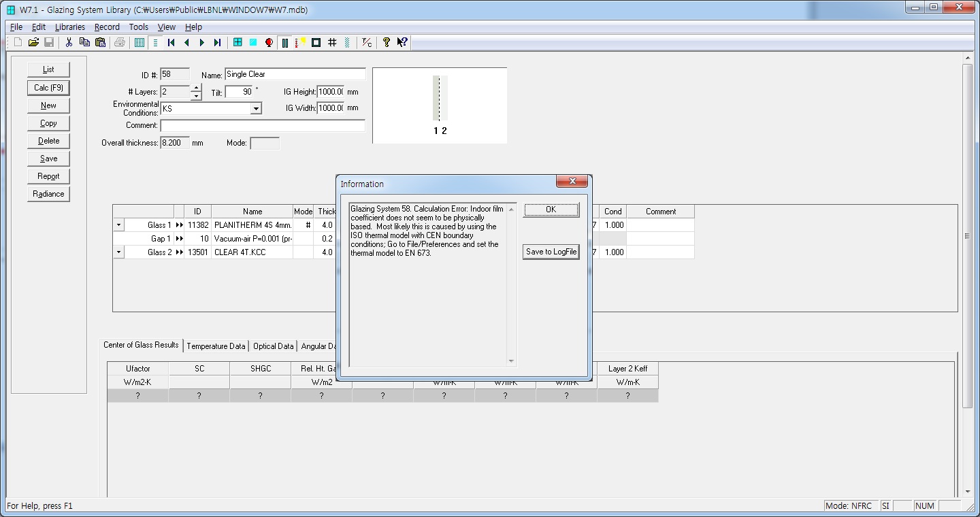Switch to the Temperature Data tab
The image size is (980, 517).
point(216,346)
